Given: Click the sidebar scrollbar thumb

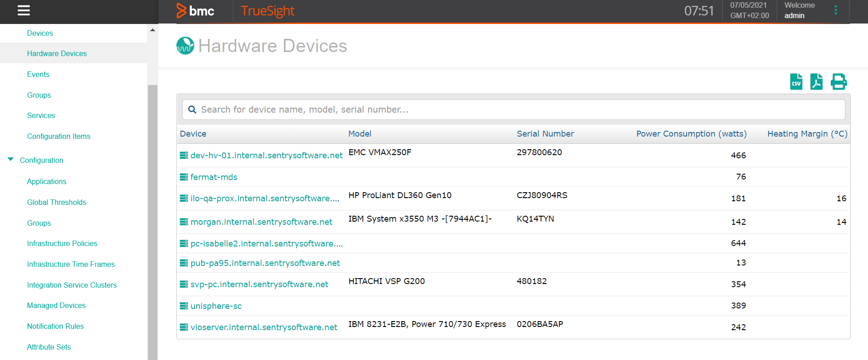Looking at the screenshot, I should 152,222.
